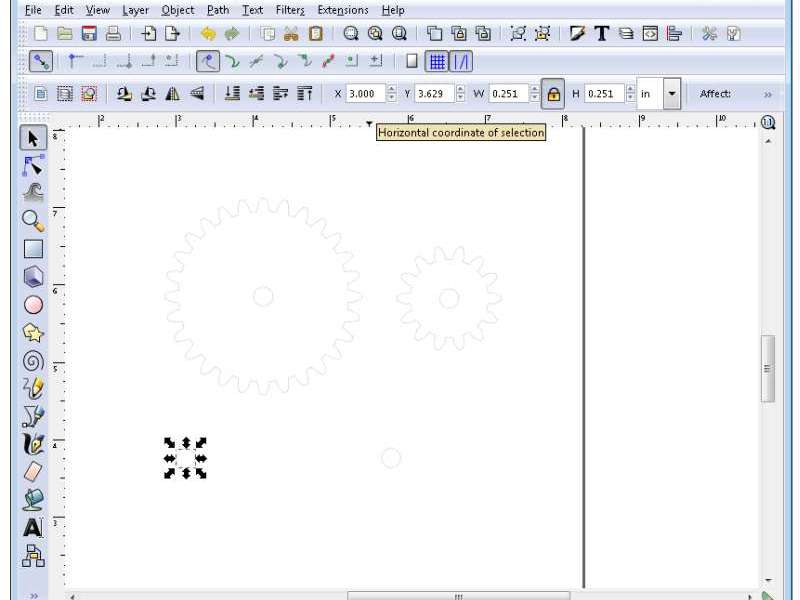Screen dimensions: 800x600
Task: Select the Star polygon tool
Action: 33,333
